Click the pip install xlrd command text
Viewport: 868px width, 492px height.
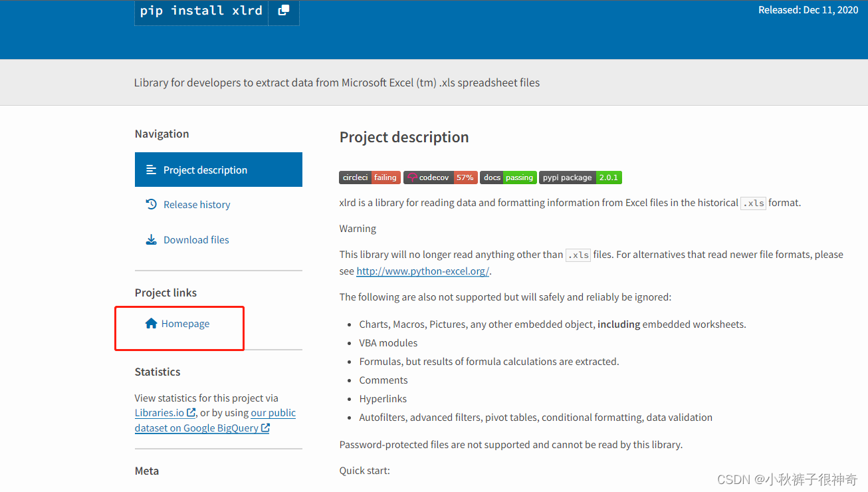click(x=201, y=11)
